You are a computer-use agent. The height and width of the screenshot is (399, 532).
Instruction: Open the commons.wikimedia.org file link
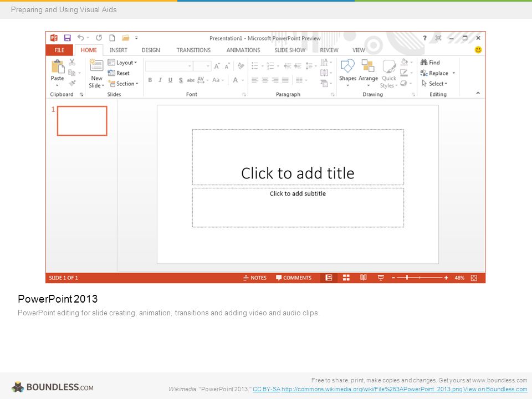click(372, 389)
